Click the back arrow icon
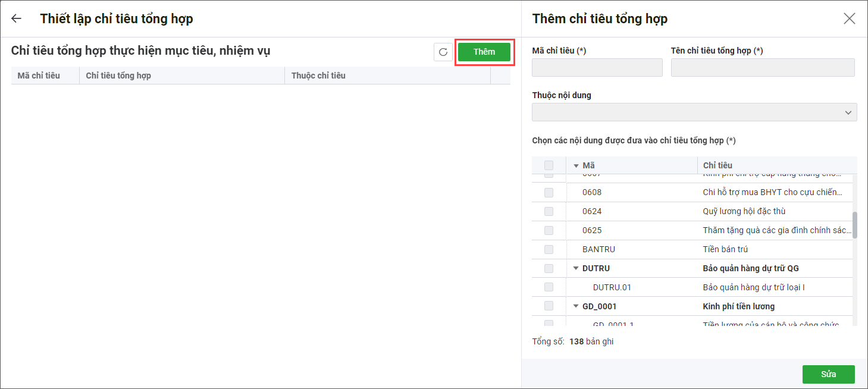 point(16,18)
